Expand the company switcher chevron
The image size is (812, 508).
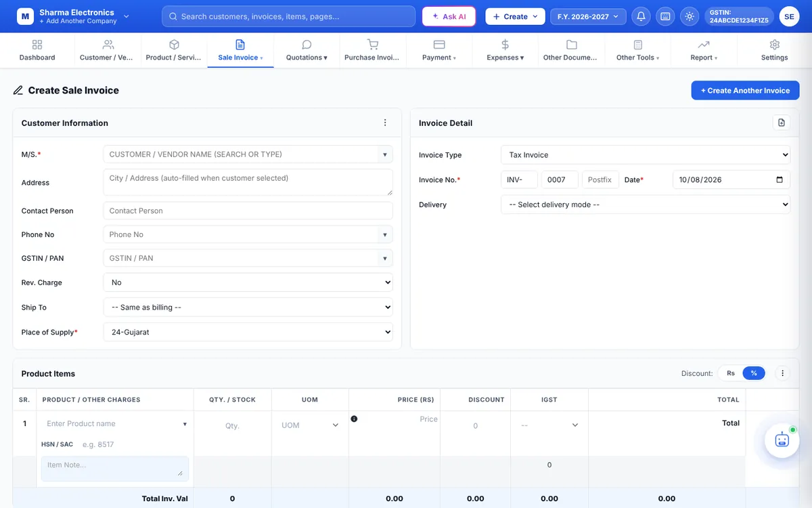(x=127, y=16)
